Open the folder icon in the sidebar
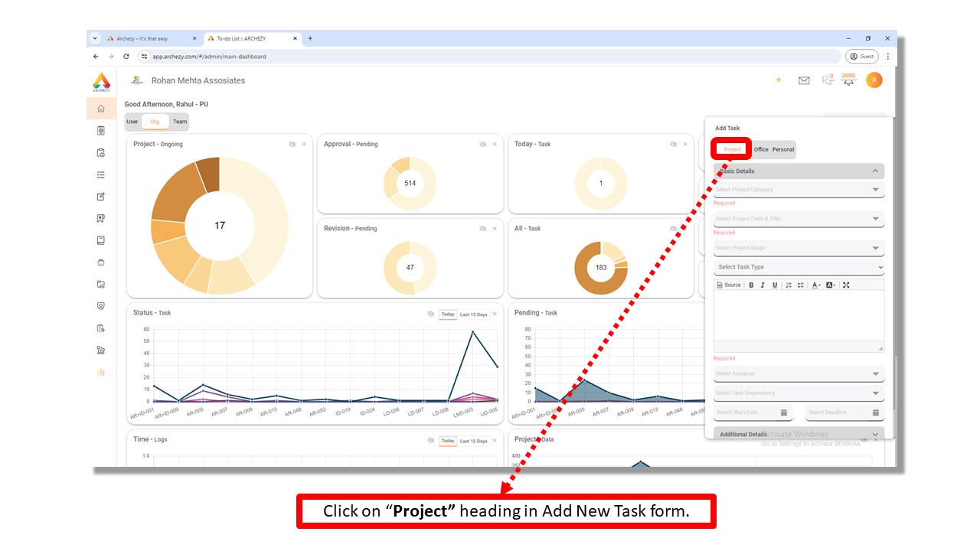 [101, 284]
